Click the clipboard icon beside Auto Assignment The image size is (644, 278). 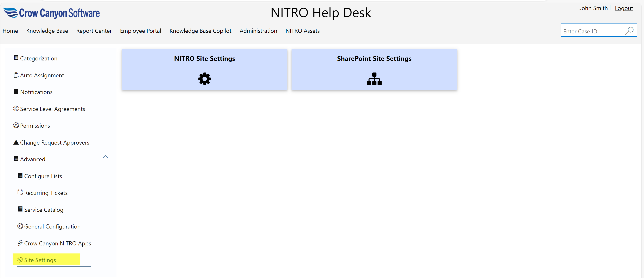16,75
